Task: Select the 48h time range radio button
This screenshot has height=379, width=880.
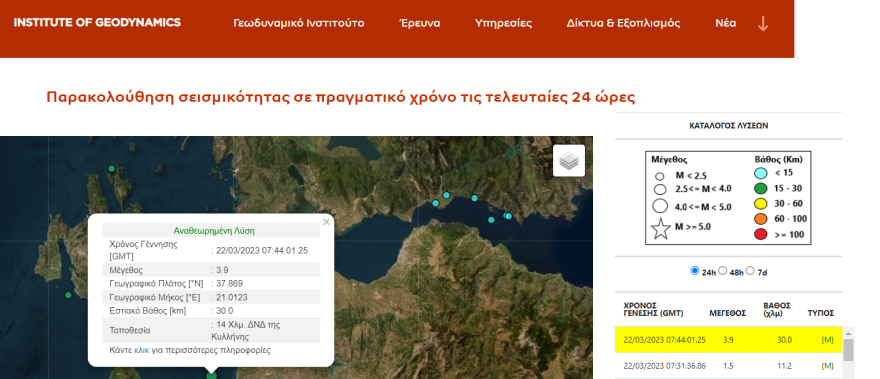Action: click(x=723, y=271)
